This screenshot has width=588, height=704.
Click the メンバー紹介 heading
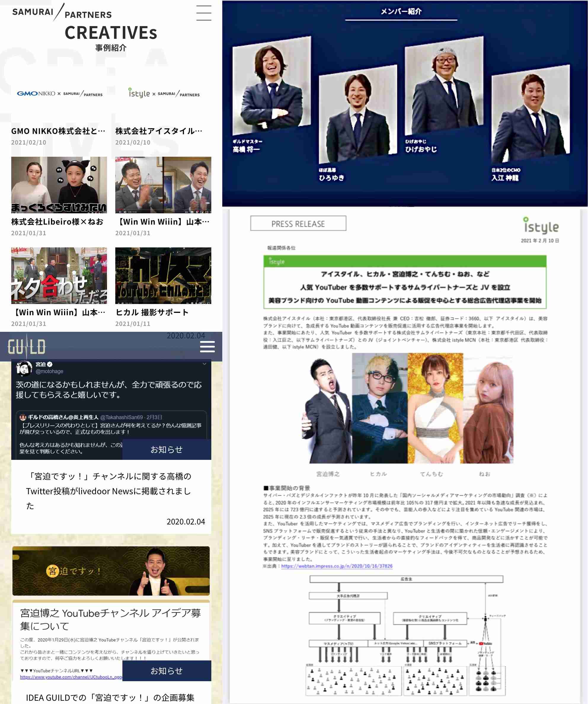[401, 11]
